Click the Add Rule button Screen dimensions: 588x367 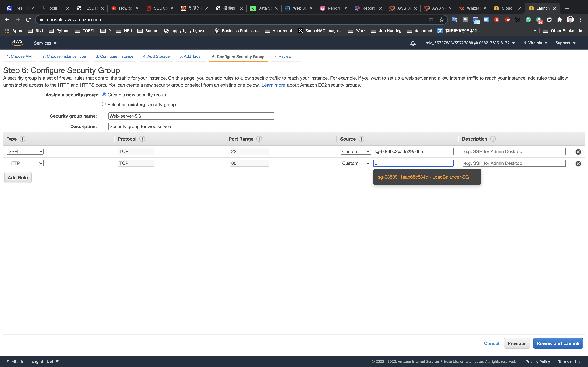[18, 177]
